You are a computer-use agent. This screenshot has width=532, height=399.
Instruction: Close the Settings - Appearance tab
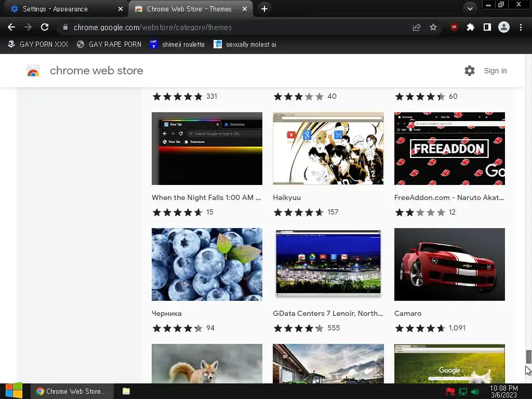coord(121,9)
